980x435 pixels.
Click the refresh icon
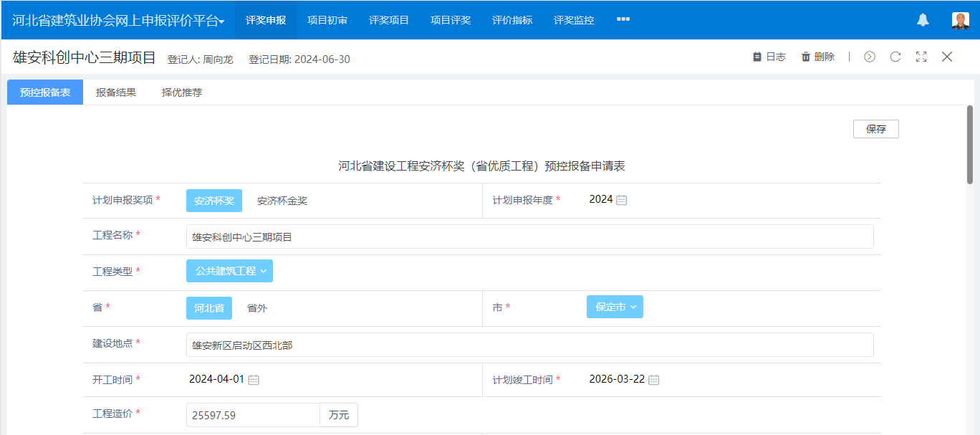[895, 57]
